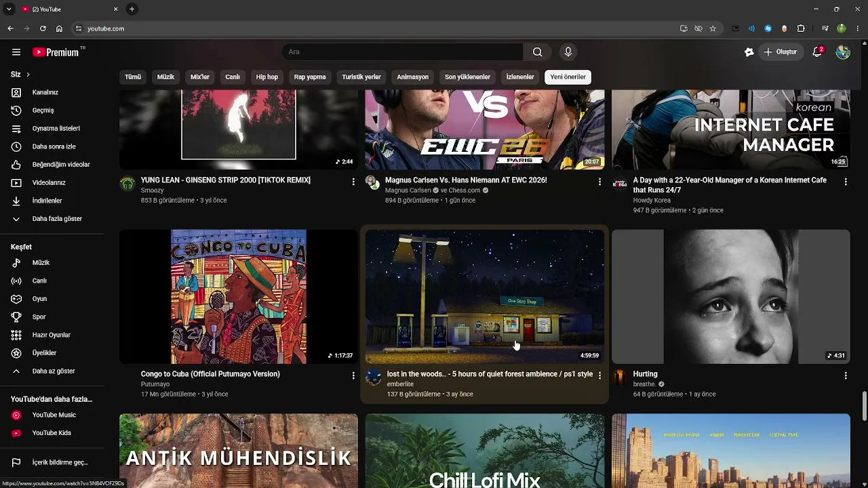This screenshot has height=488, width=868.
Task: Open YouTube Music from the sidebar
Action: (52, 415)
